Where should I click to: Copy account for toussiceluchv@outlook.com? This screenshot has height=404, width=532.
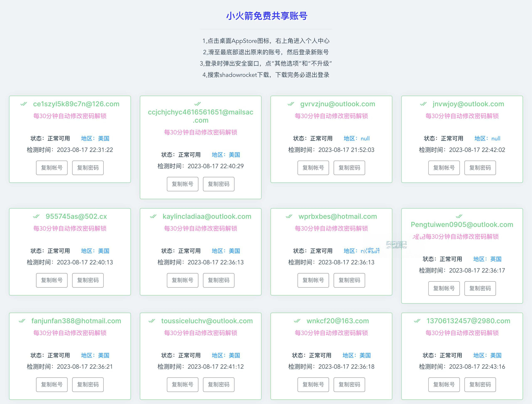click(x=183, y=385)
